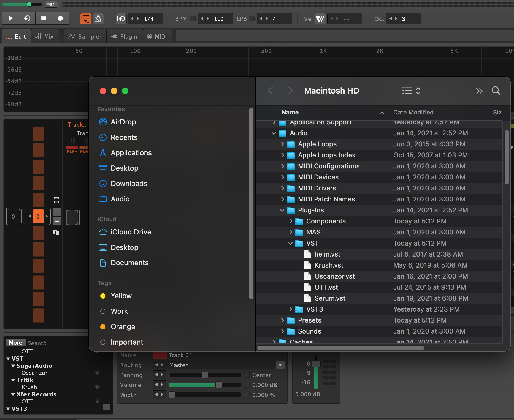Collapse the VST folder

pos(290,243)
